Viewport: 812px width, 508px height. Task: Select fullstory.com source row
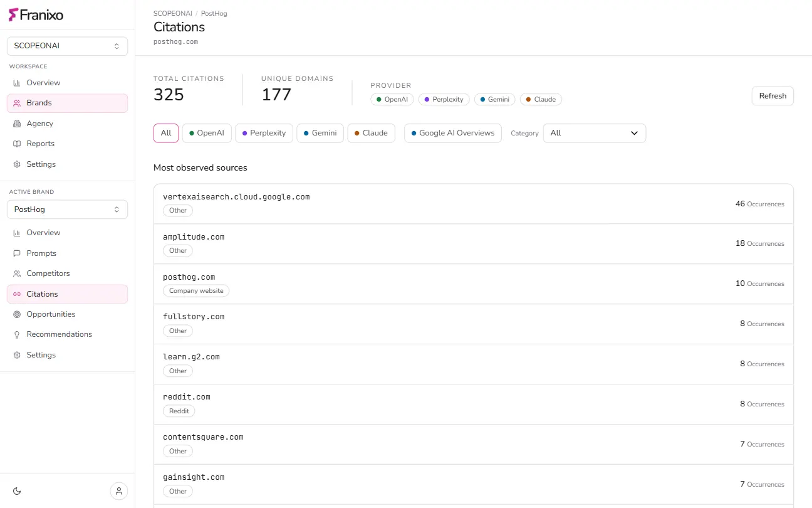(x=473, y=324)
